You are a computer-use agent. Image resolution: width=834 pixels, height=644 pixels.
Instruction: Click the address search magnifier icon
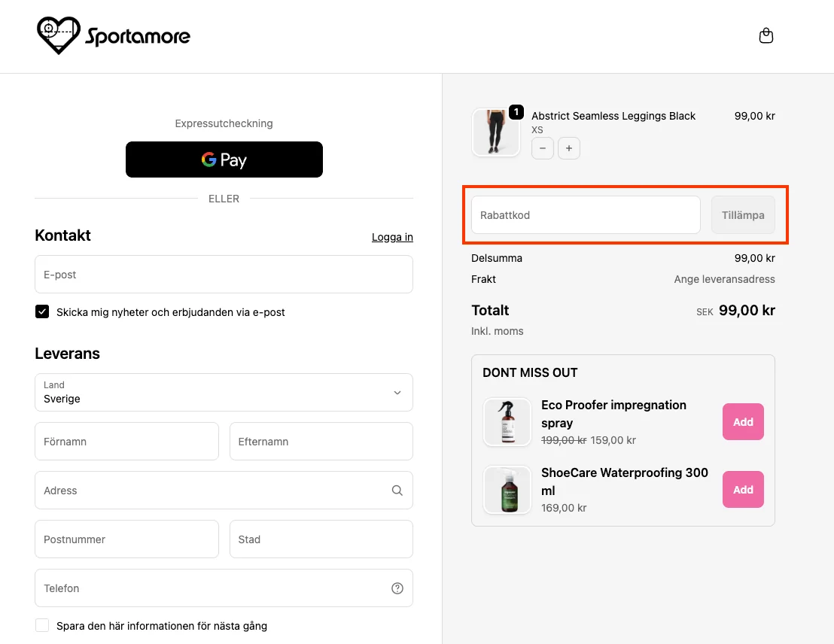(397, 491)
